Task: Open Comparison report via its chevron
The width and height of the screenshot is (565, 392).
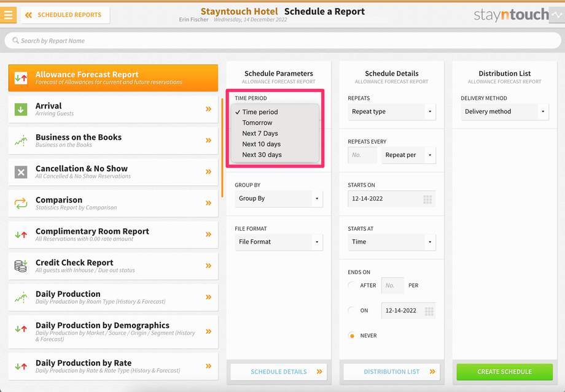Action: pos(209,203)
